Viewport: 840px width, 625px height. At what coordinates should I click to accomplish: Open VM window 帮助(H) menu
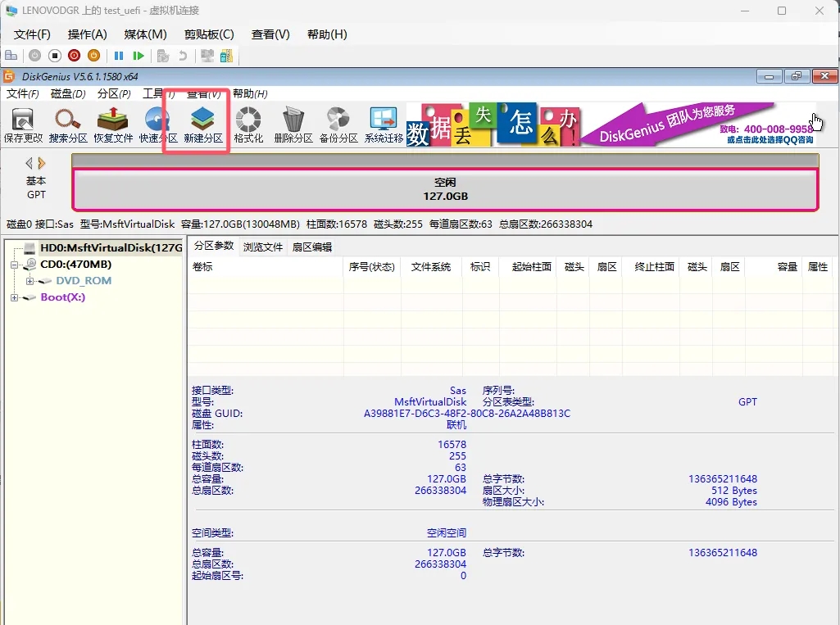pos(327,34)
